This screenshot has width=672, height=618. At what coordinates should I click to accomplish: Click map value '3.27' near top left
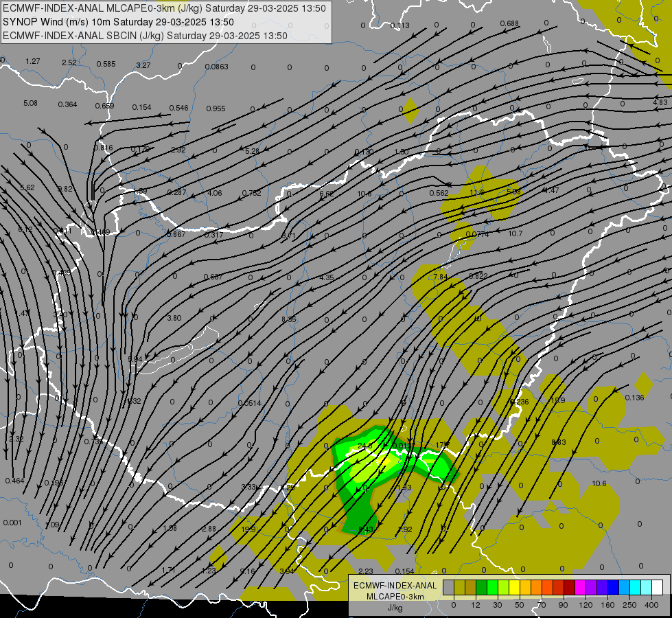pos(143,65)
